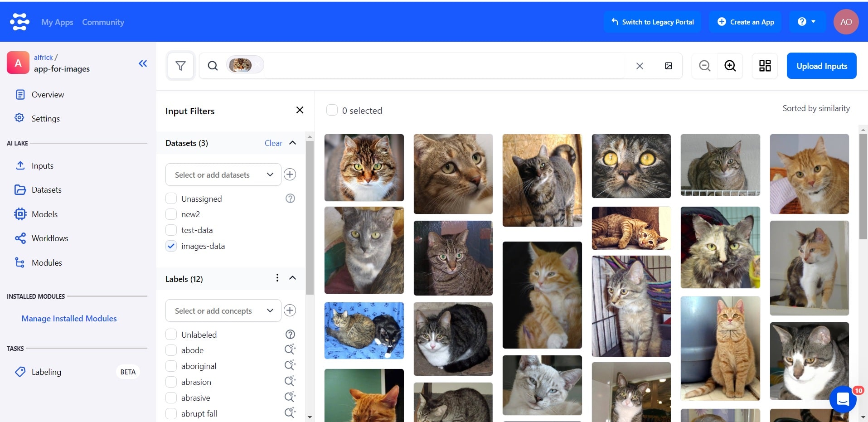868x422 pixels.
Task: Add a new dataset with plus icon
Action: click(x=290, y=175)
